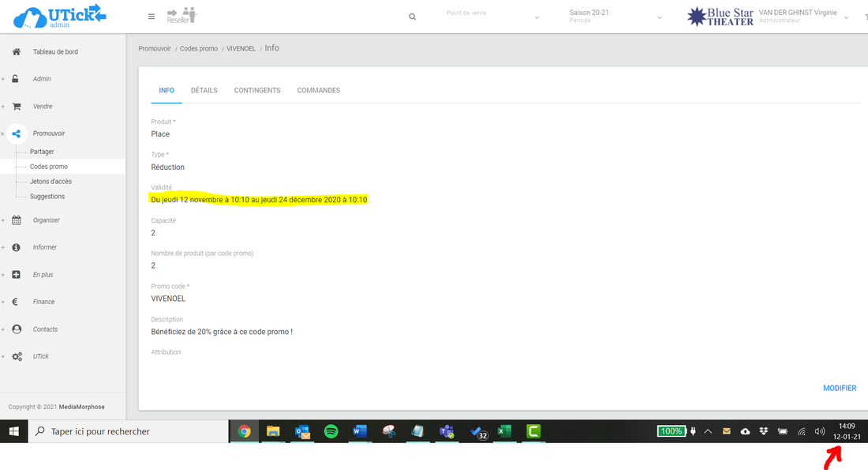Go to Codes promo breadcrumb link
Screen dimensions: 868x470
coord(199,49)
